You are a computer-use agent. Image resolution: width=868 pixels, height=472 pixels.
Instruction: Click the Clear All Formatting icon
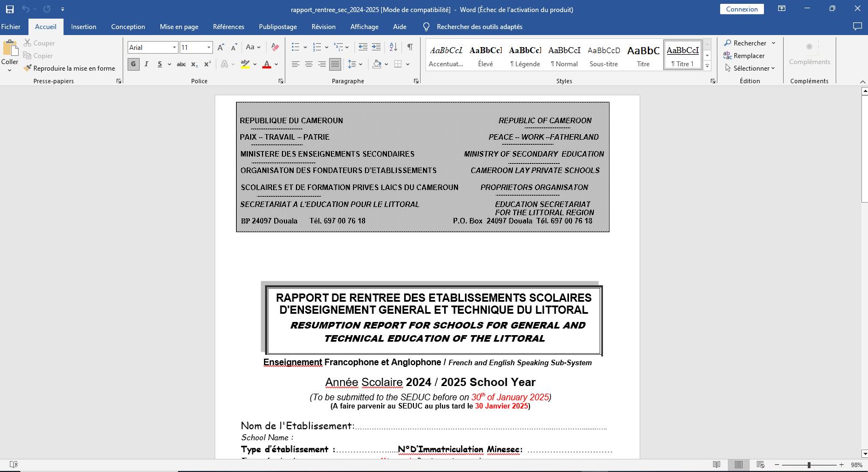point(275,48)
